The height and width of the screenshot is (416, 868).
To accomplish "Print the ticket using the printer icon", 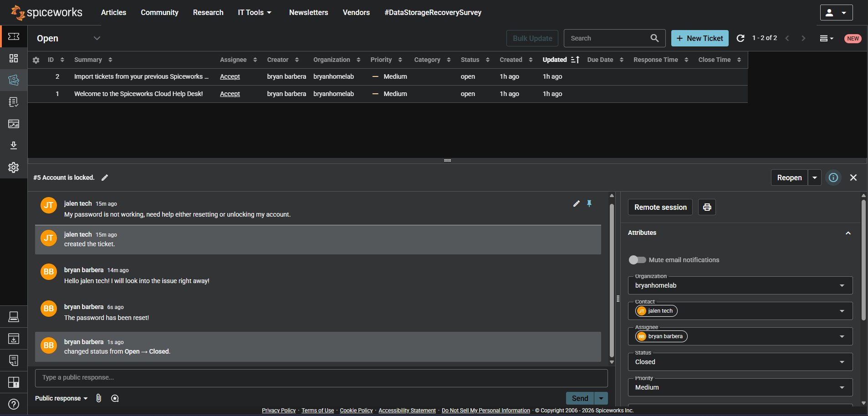I will pyautogui.click(x=707, y=207).
